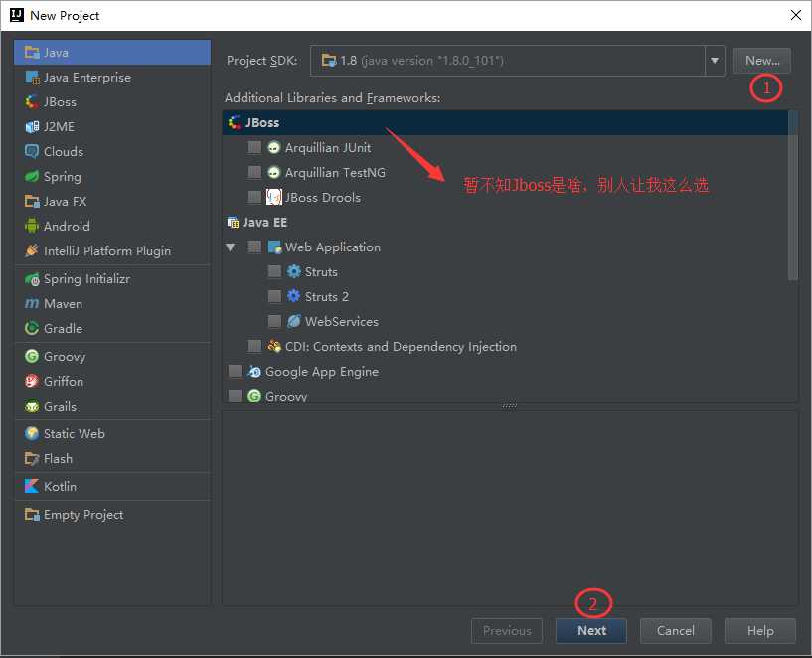Viewport: 812px width, 658px height.
Task: Select Groovy icon in left sidebar
Action: 32,356
